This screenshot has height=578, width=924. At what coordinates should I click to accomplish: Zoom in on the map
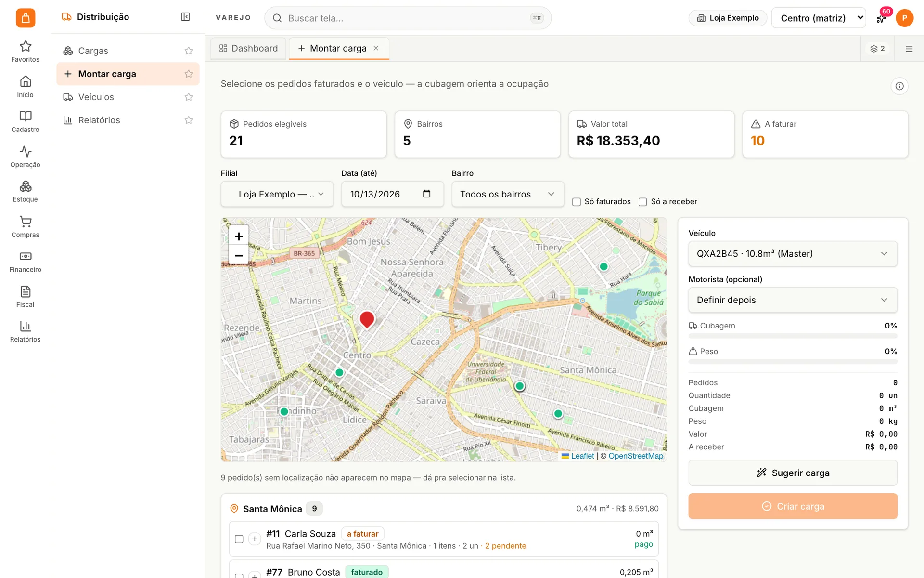[239, 236]
